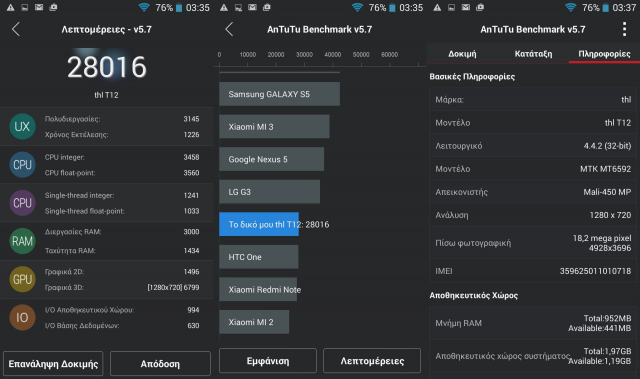
Task: Select the yellow GPU icon
Action: pos(22,279)
